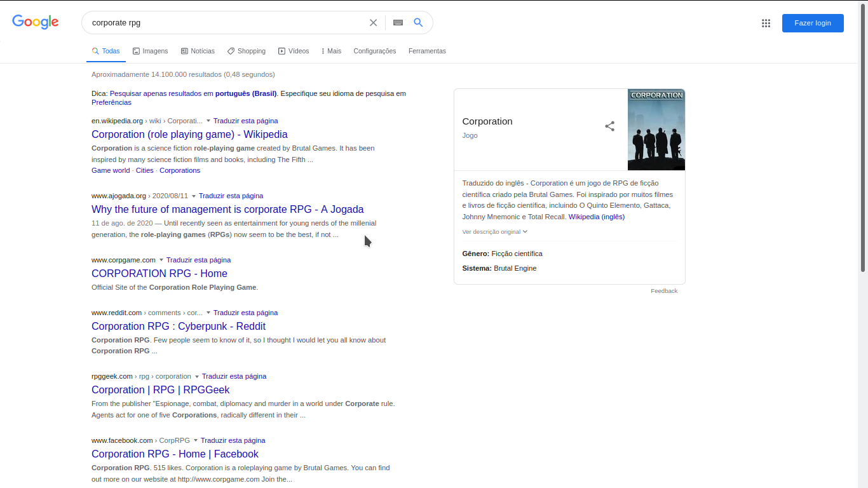Screen dimensions: 868x488
Task: Open the Game world sitelink
Action: point(111,170)
